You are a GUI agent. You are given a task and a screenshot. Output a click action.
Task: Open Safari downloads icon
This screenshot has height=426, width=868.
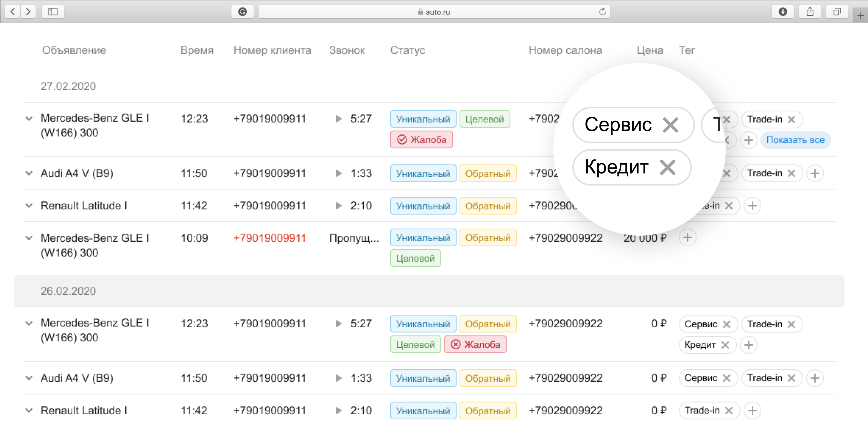point(783,12)
